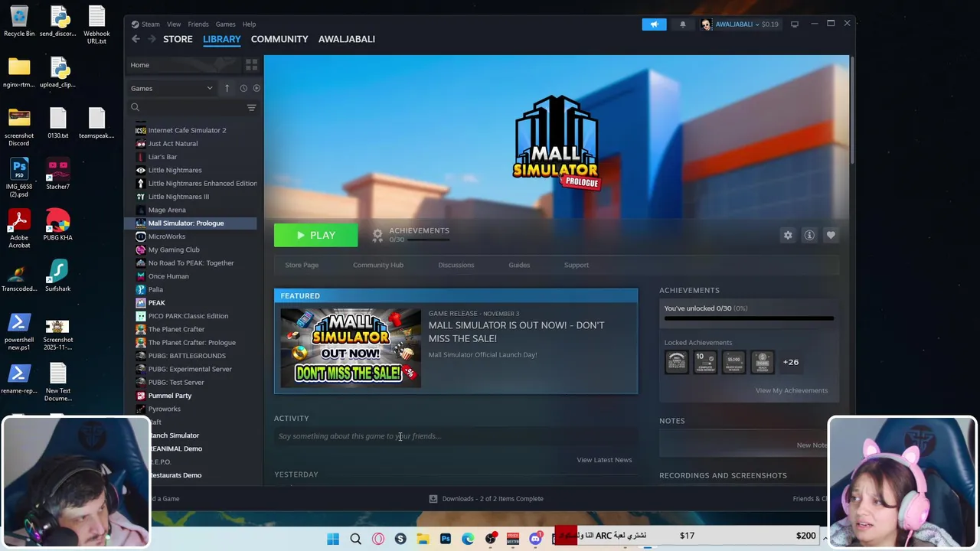
Task: Click the Windows Start button on taskbar
Action: 333,539
